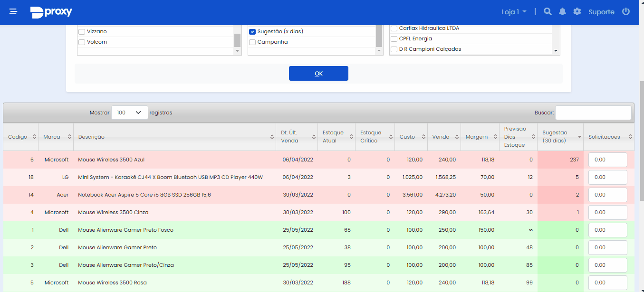Click the LG brand cell
The height and width of the screenshot is (292, 644).
coord(65,177)
